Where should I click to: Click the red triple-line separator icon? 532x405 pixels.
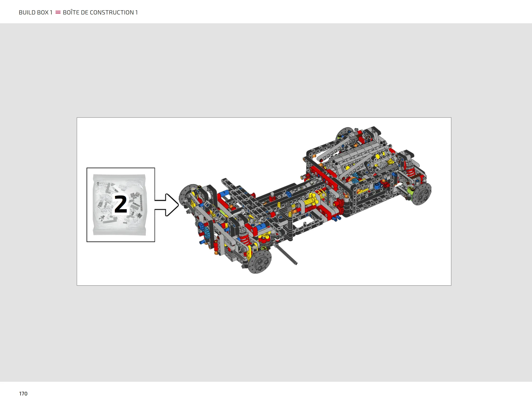[58, 12]
